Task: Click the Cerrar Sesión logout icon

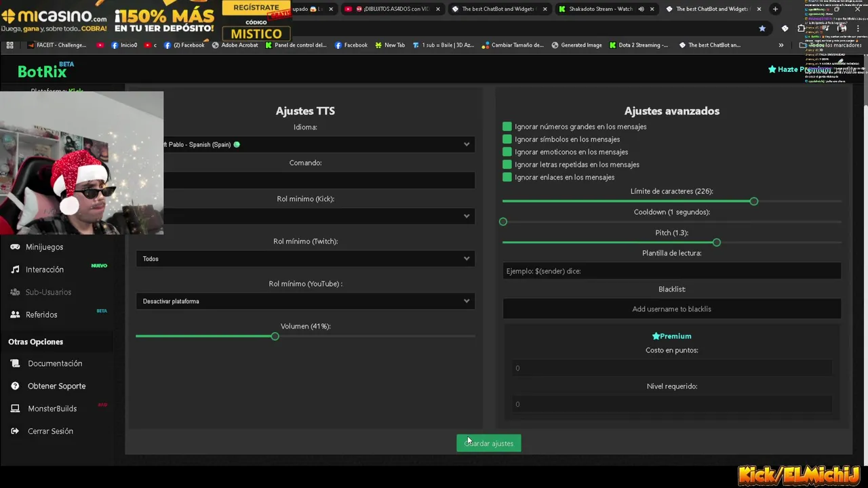Action: [15, 431]
